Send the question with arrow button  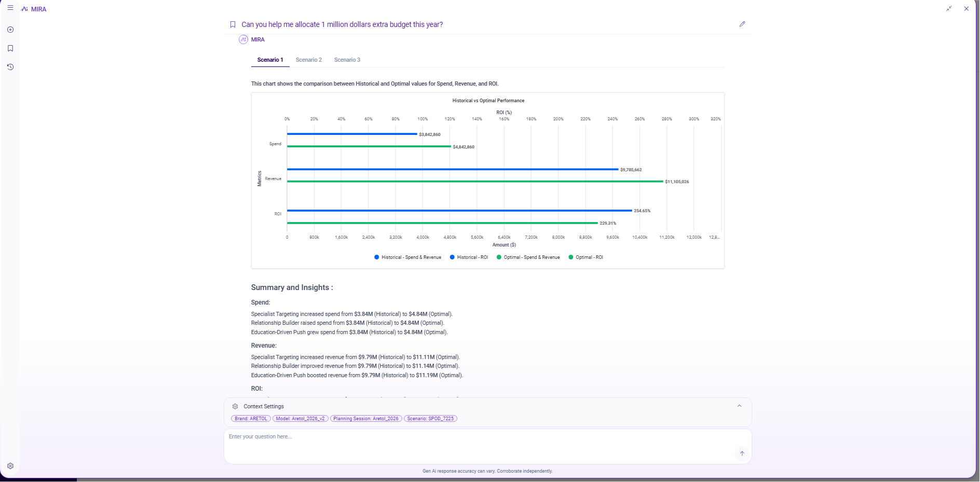[742, 453]
